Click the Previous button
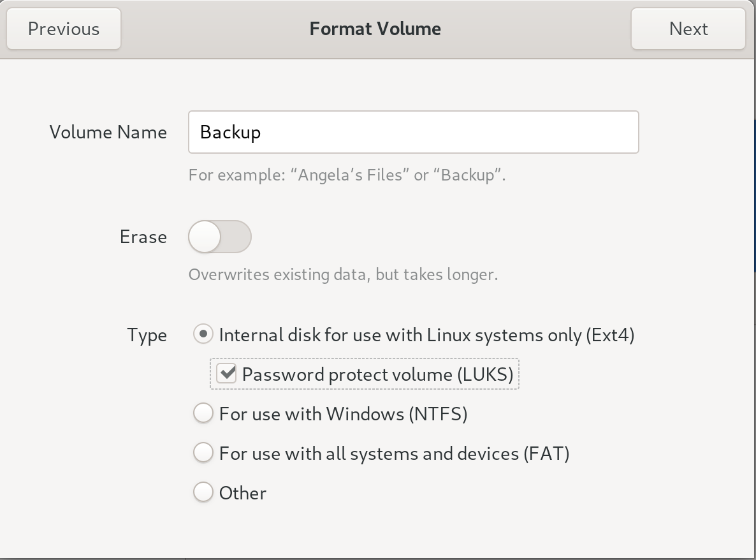The image size is (756, 560). 63,28
